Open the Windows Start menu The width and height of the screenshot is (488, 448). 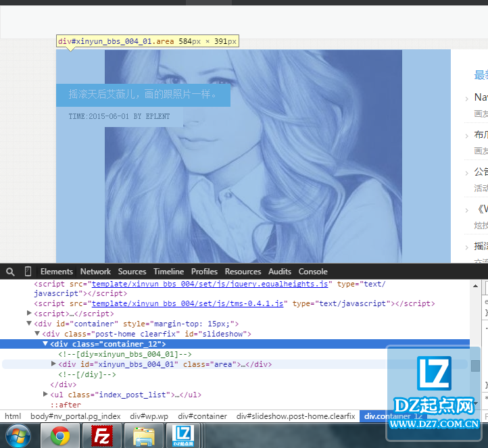tap(18, 437)
